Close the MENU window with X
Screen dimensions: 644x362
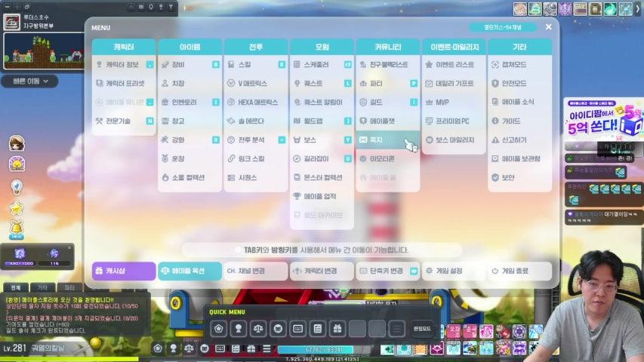point(549,27)
